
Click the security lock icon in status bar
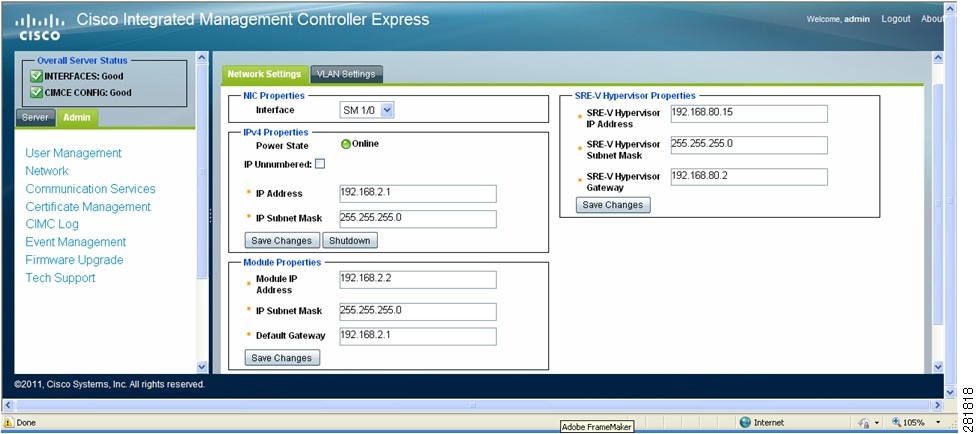click(864, 423)
